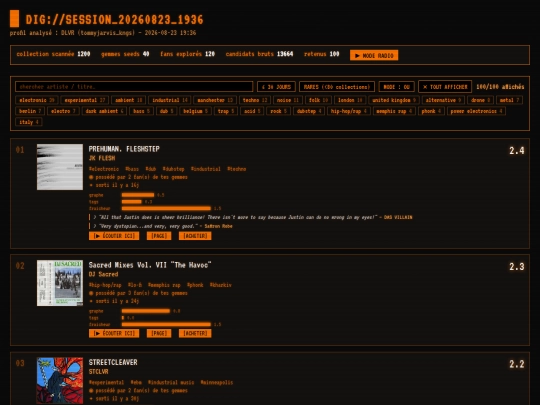This screenshot has height=405, width=540.
Task: Click the DIG://SESSION_20260823_1936 header
Action: coord(114,20)
